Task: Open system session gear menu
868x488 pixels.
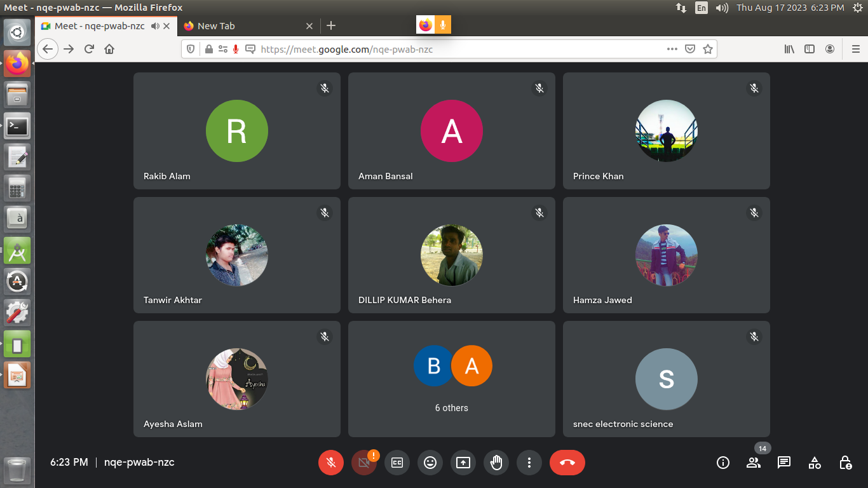Action: point(857,8)
